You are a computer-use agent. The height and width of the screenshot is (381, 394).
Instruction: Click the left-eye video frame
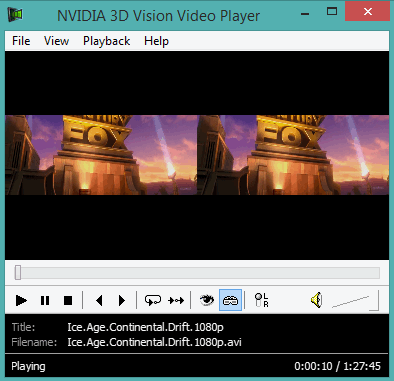[x=101, y=155]
